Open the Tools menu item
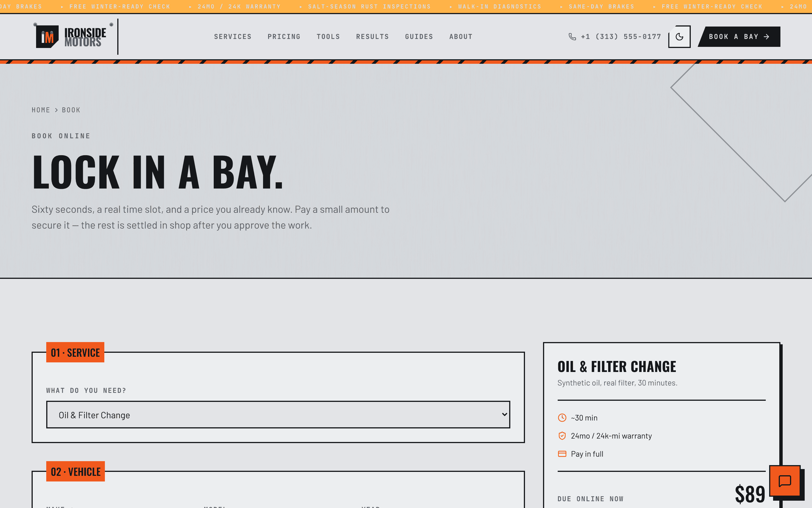 pyautogui.click(x=328, y=37)
